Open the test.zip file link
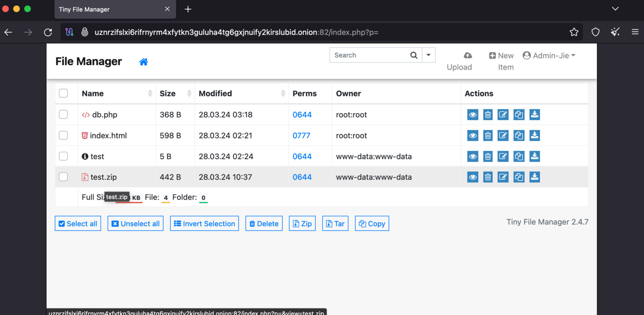The width and height of the screenshot is (644, 315). point(99,177)
